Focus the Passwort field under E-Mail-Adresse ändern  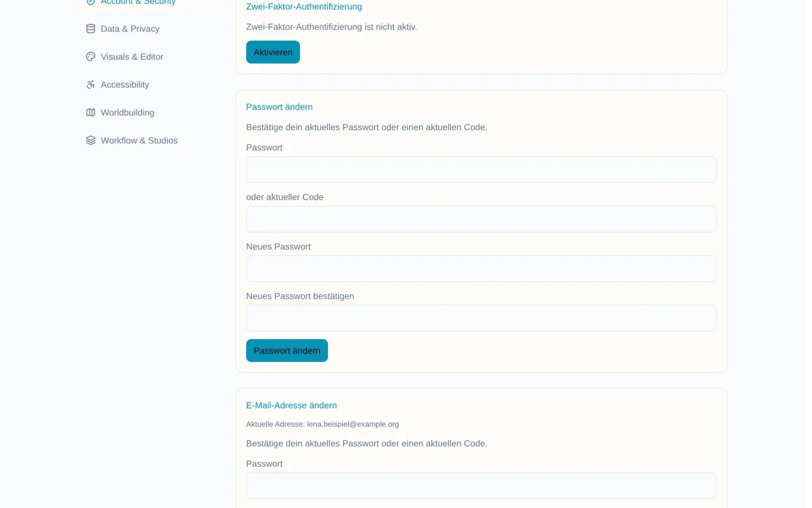click(x=481, y=486)
